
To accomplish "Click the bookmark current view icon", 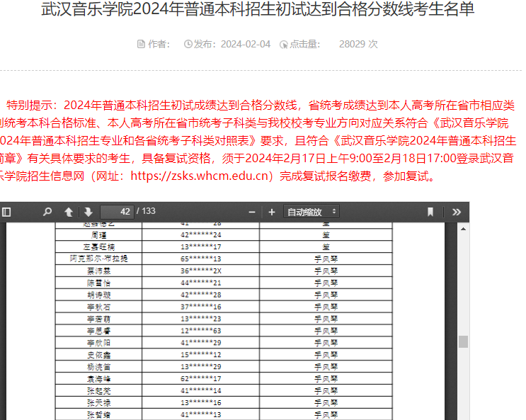I will point(430,212).
